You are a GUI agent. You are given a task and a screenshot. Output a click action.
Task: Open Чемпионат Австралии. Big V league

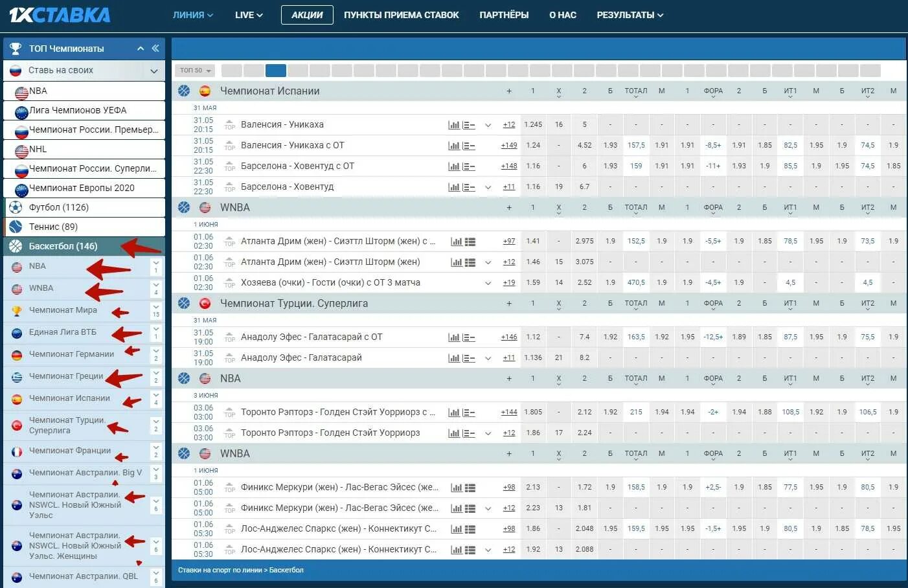pos(85,473)
